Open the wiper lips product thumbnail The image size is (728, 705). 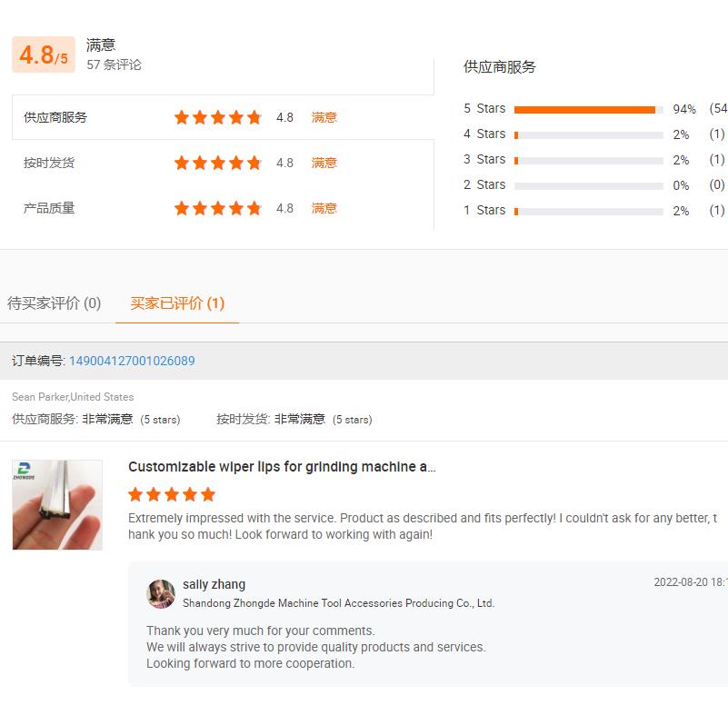[x=57, y=505]
